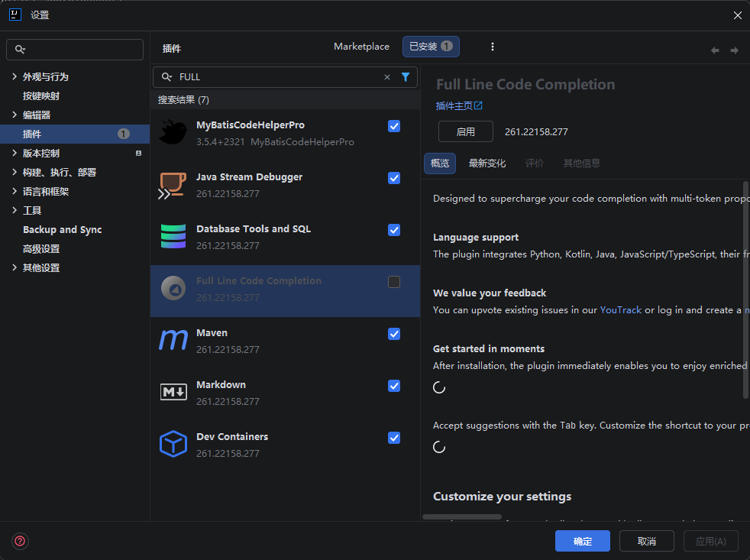
Task: Expand the 语言和框架 settings group
Action: [15, 192]
